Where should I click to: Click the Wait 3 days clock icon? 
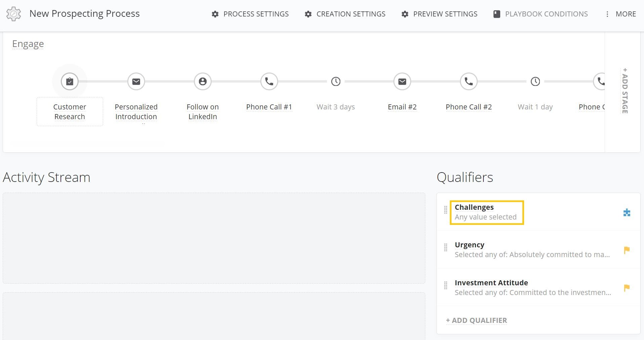point(335,81)
